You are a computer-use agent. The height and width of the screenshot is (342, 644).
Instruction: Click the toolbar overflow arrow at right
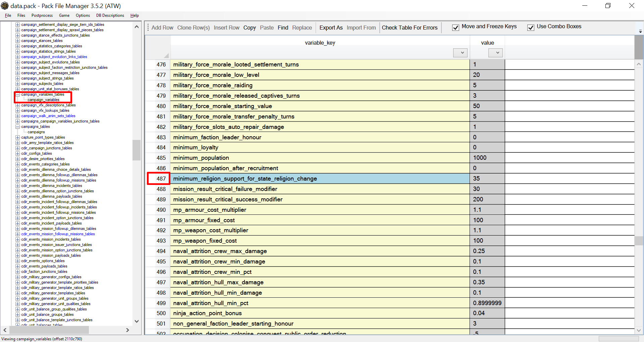tap(640, 31)
